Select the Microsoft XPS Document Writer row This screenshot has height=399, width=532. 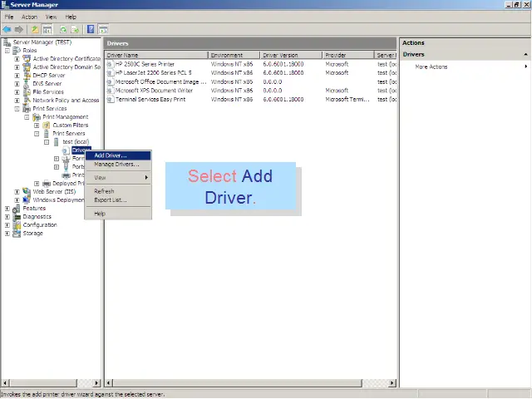coord(251,91)
